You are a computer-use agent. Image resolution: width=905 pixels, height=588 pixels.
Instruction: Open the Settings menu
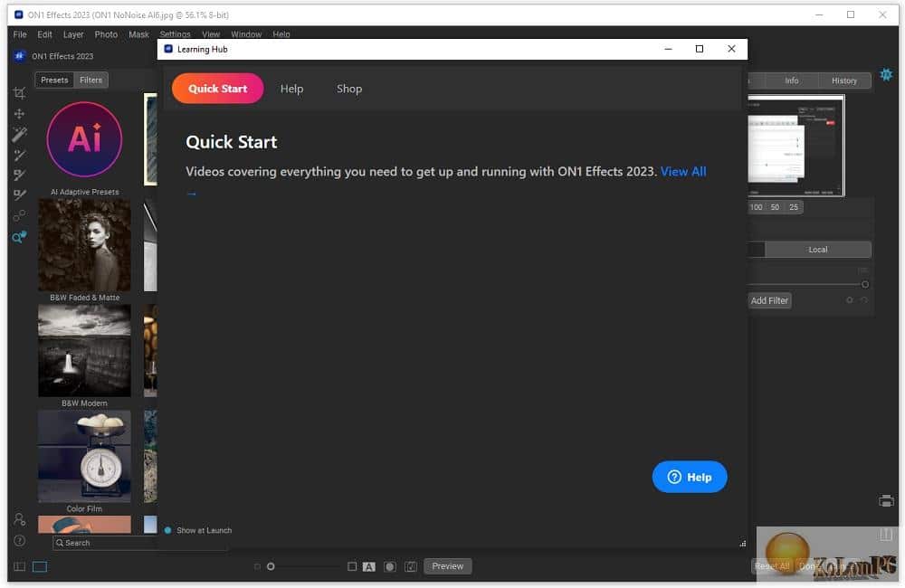click(175, 34)
